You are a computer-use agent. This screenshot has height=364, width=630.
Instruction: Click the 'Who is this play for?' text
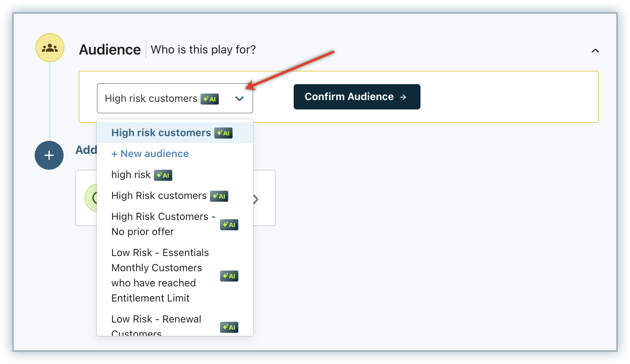203,49
